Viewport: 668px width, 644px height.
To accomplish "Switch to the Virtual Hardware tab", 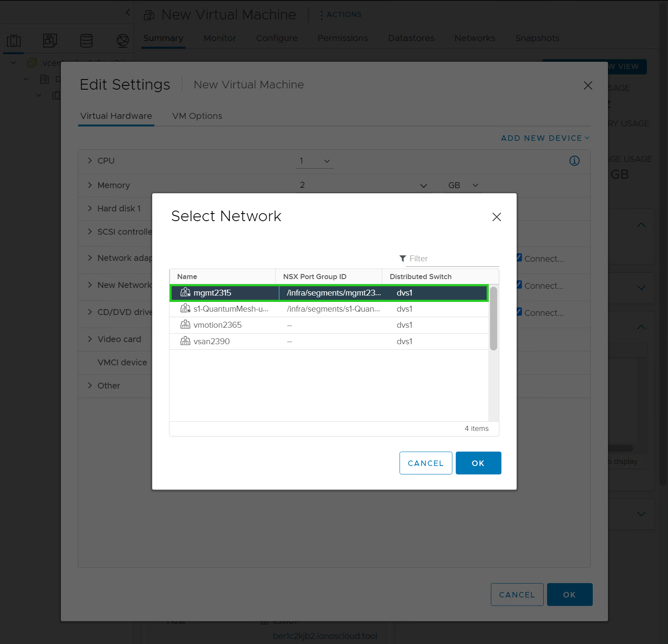I will [x=116, y=116].
